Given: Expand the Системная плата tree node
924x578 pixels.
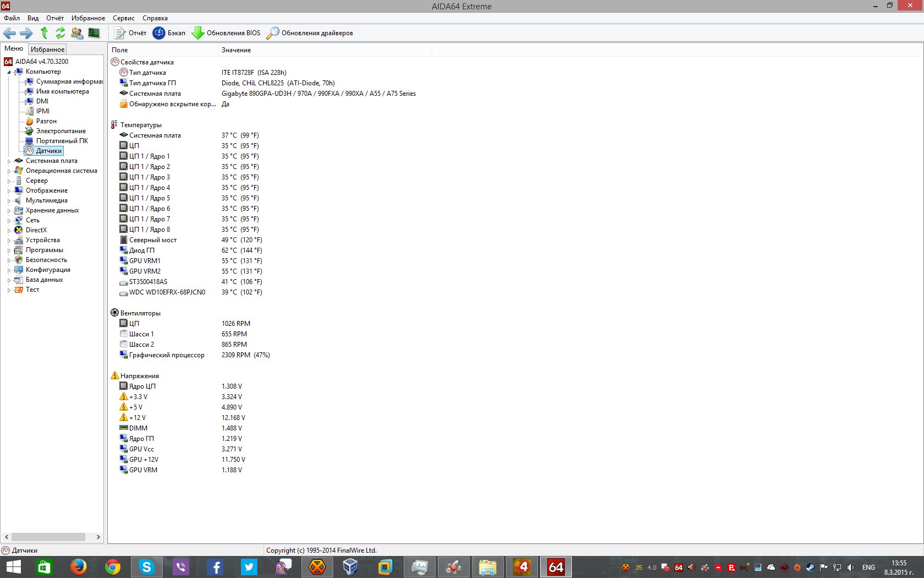Looking at the screenshot, I should 9,161.
